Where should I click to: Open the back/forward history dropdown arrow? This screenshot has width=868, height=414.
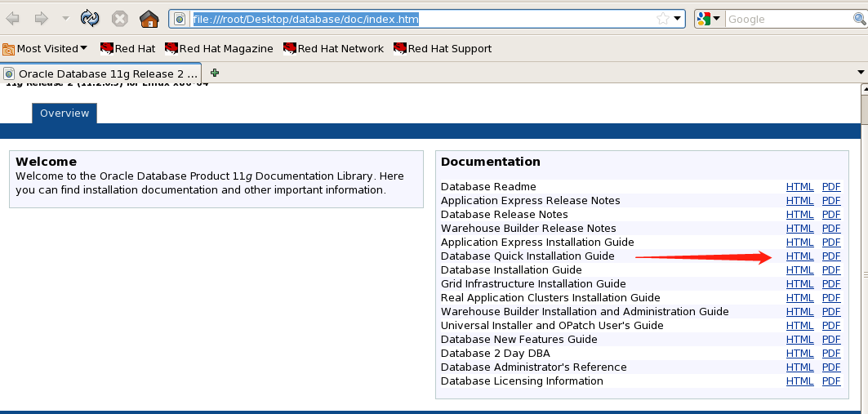point(65,19)
